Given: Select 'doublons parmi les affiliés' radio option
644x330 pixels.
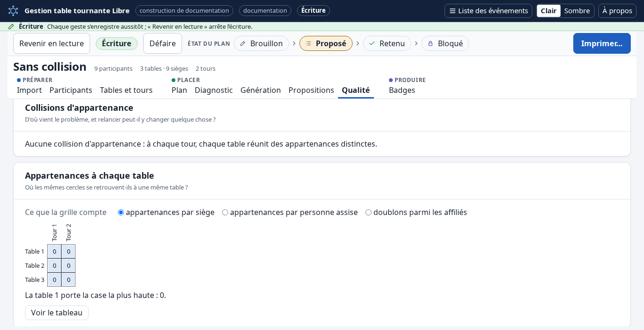Looking at the screenshot, I should [369, 212].
